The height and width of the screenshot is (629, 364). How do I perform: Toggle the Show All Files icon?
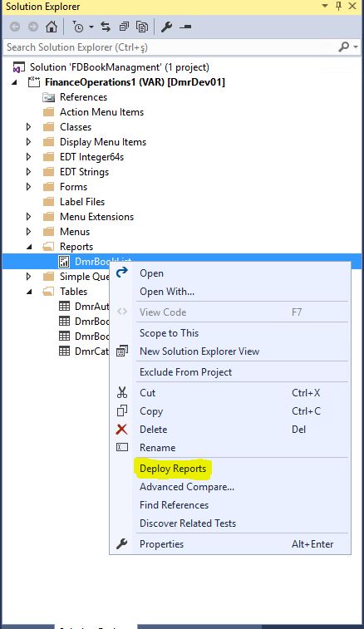[142, 27]
